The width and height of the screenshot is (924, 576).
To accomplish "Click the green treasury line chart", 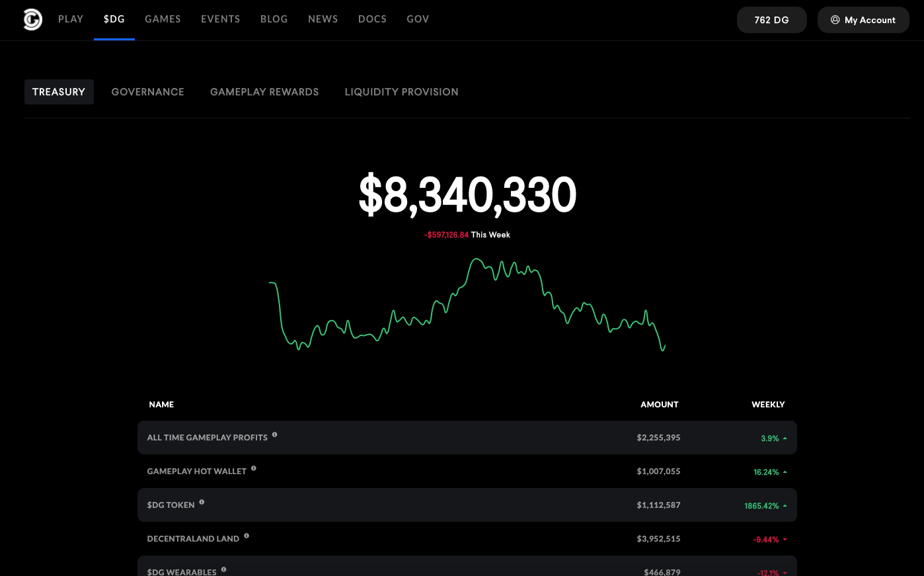I will coord(467,304).
